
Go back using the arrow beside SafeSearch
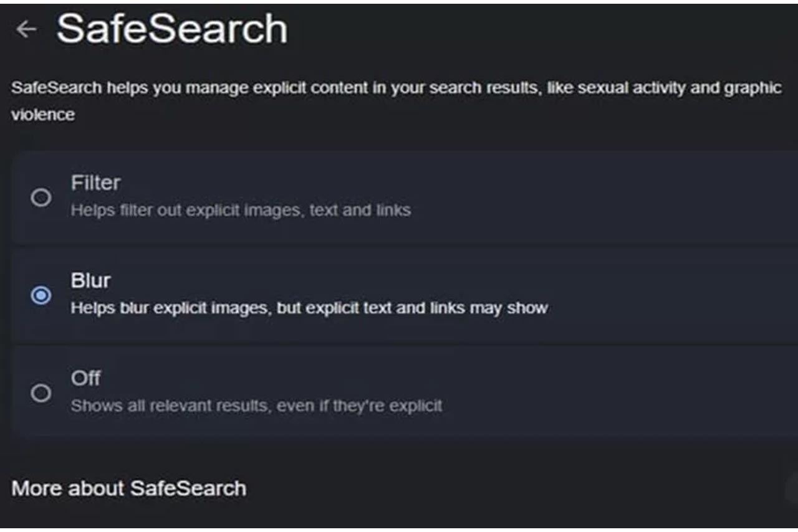click(x=26, y=29)
